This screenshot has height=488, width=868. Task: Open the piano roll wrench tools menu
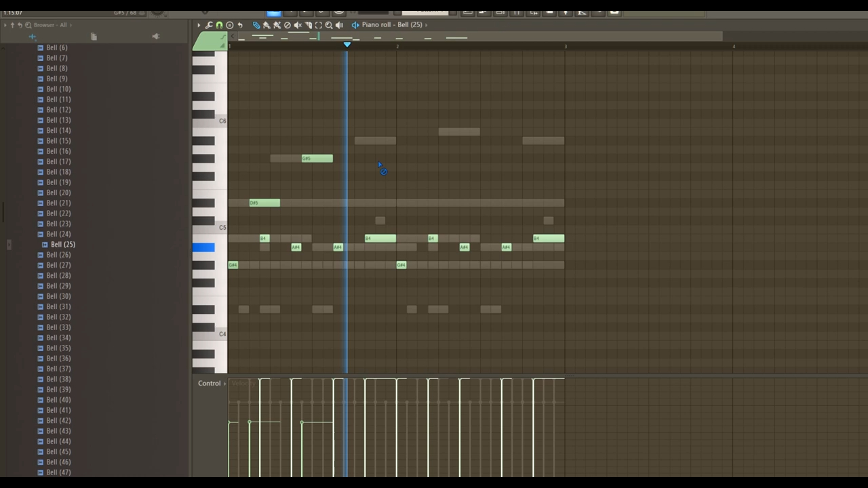click(209, 25)
